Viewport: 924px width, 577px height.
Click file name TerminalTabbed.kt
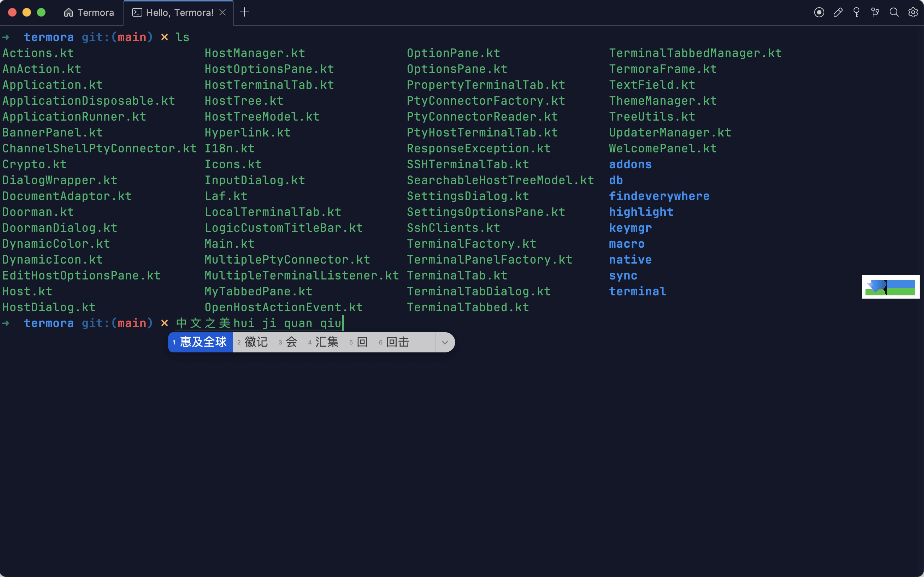click(468, 308)
